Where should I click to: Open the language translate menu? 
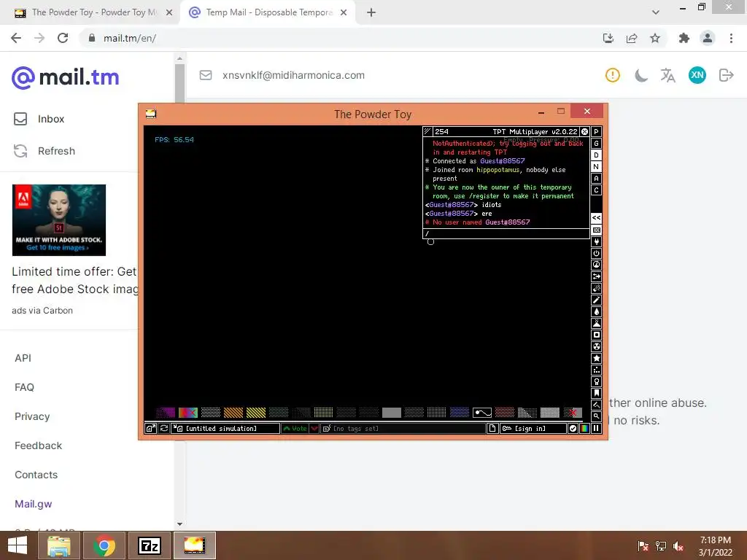point(668,75)
